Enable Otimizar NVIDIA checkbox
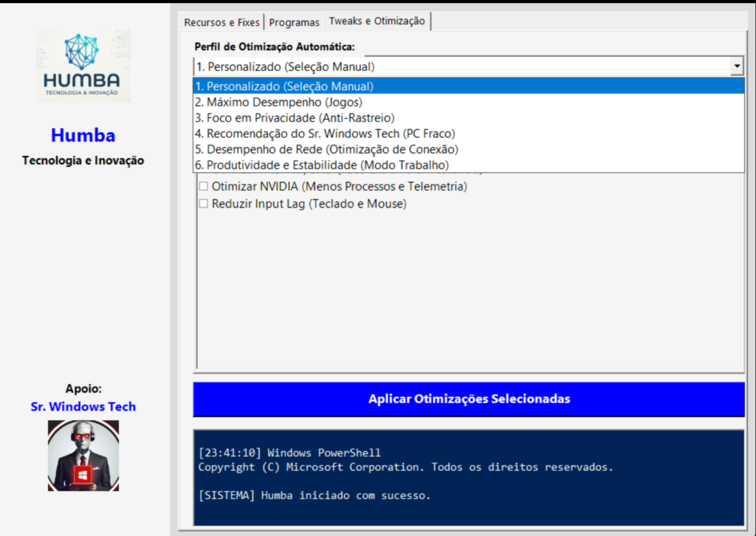The height and width of the screenshot is (536, 756). [x=204, y=187]
